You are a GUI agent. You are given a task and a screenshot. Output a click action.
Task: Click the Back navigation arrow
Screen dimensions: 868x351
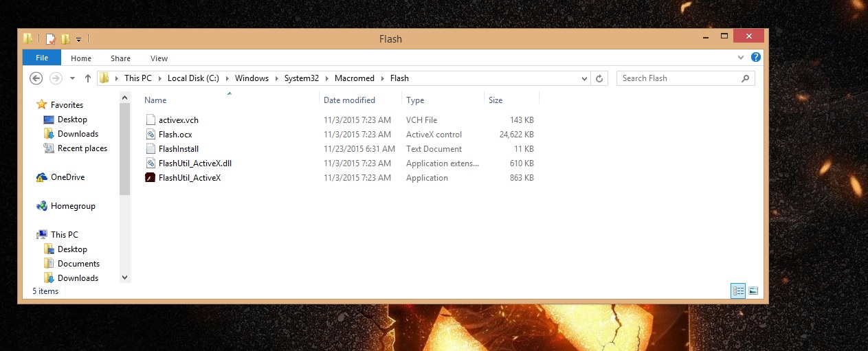(36, 78)
